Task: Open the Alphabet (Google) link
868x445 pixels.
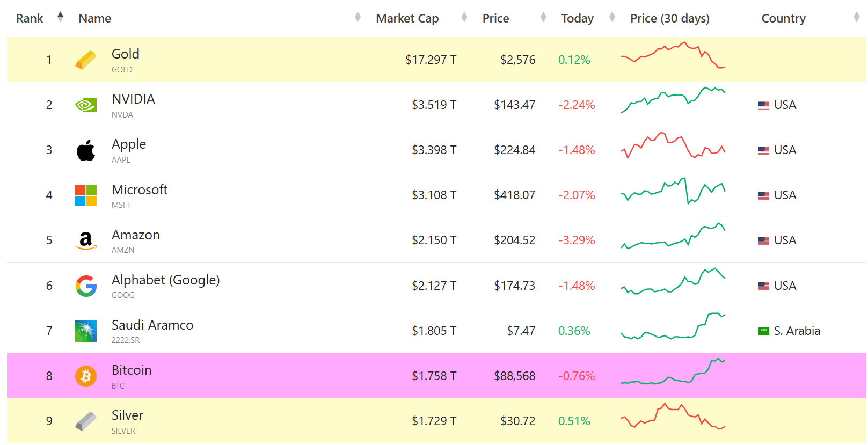Action: tap(165, 280)
